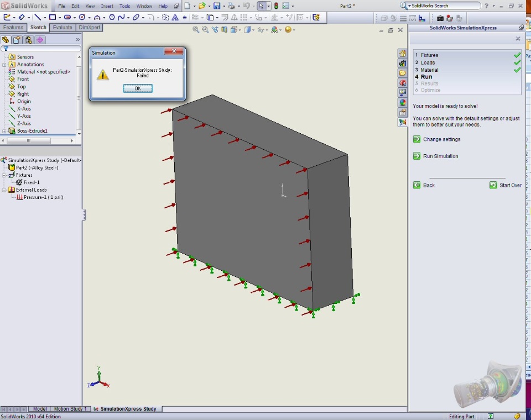Select the Front plane item

19,79
